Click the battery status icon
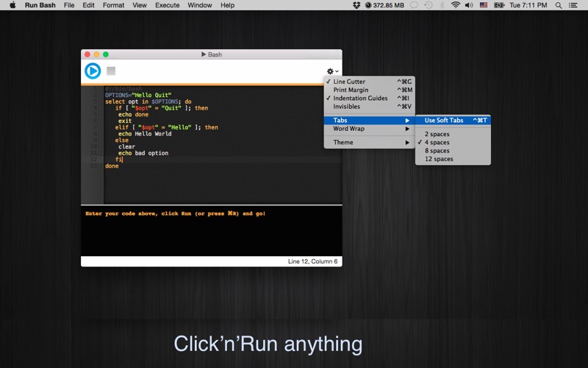This screenshot has width=588, height=368. (499, 5)
